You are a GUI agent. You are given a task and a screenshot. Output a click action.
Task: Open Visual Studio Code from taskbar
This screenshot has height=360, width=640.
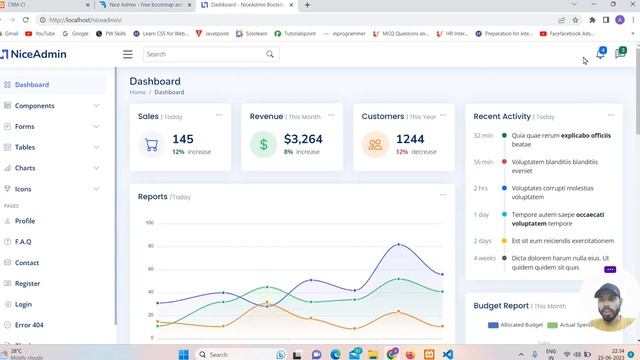tap(448, 354)
